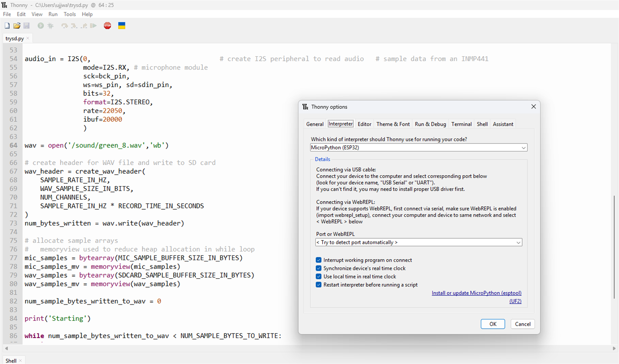
Task: Disable Restart interpreter before running a script
Action: tap(319, 285)
